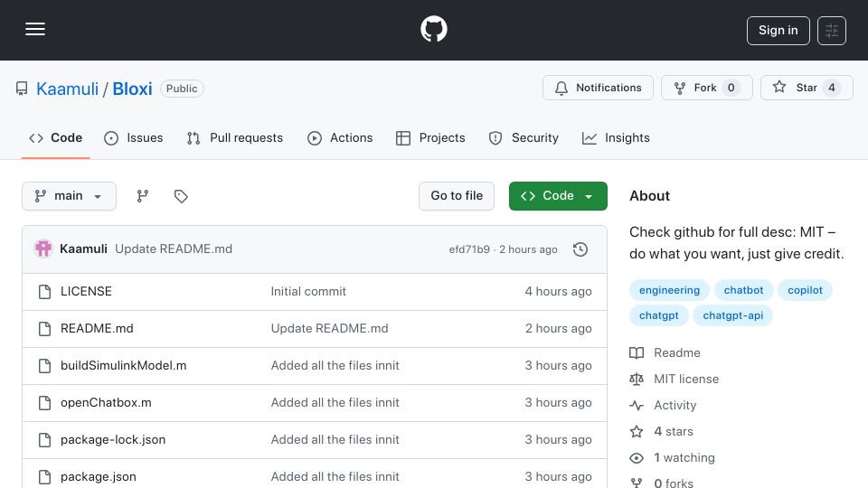Click the star icon in Star button
Viewport: 868px width, 488px height.
tap(779, 87)
